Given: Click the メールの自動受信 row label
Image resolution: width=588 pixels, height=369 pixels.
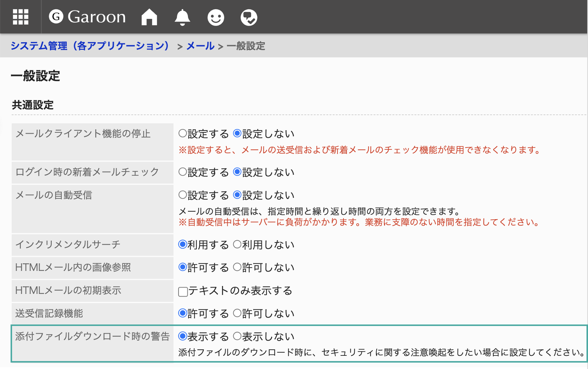Looking at the screenshot, I should tap(54, 195).
